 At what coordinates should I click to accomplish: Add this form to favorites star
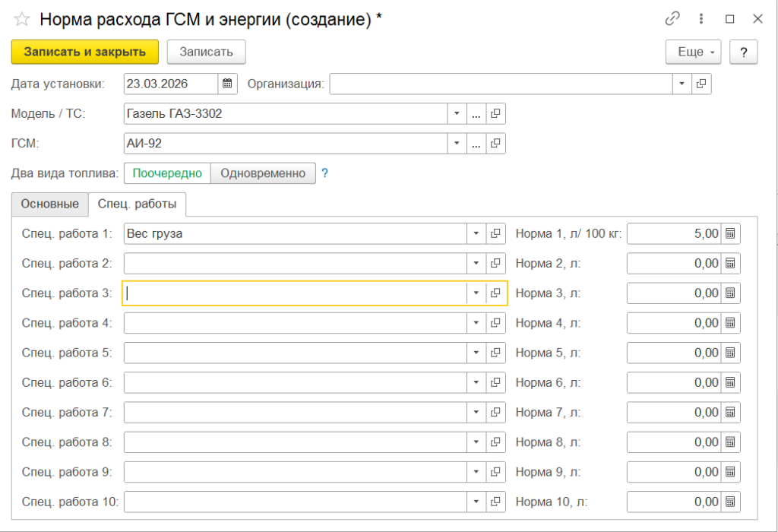22,20
